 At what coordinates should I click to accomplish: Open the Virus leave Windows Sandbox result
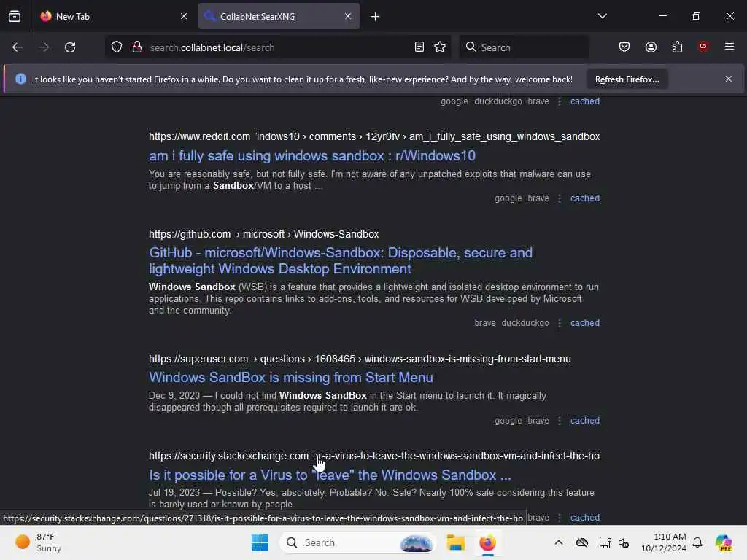click(x=330, y=475)
